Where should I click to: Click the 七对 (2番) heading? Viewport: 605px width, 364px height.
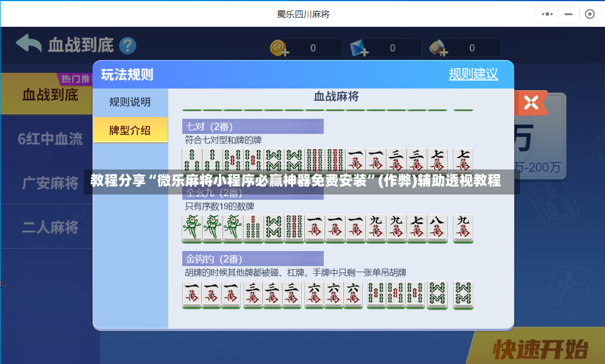[x=253, y=126]
